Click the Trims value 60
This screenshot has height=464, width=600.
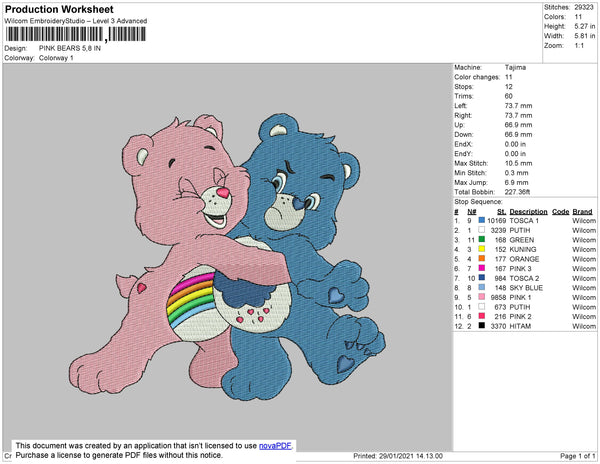[x=509, y=96]
